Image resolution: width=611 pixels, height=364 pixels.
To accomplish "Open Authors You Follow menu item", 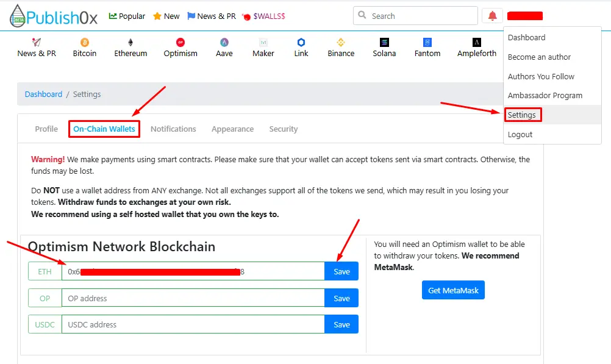I will [x=541, y=76].
